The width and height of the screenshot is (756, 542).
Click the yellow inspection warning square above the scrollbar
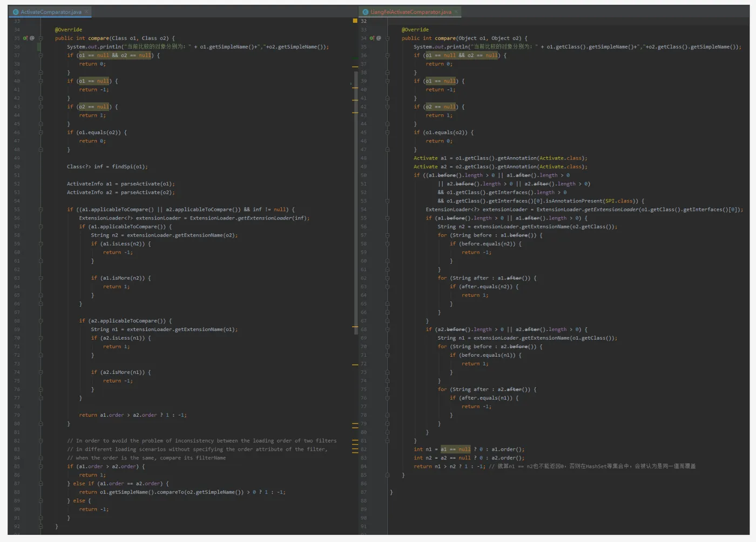(x=355, y=21)
